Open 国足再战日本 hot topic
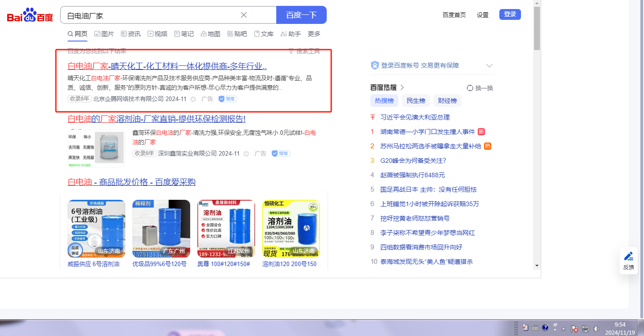Image resolution: width=644 pixels, height=336 pixels. (429, 189)
